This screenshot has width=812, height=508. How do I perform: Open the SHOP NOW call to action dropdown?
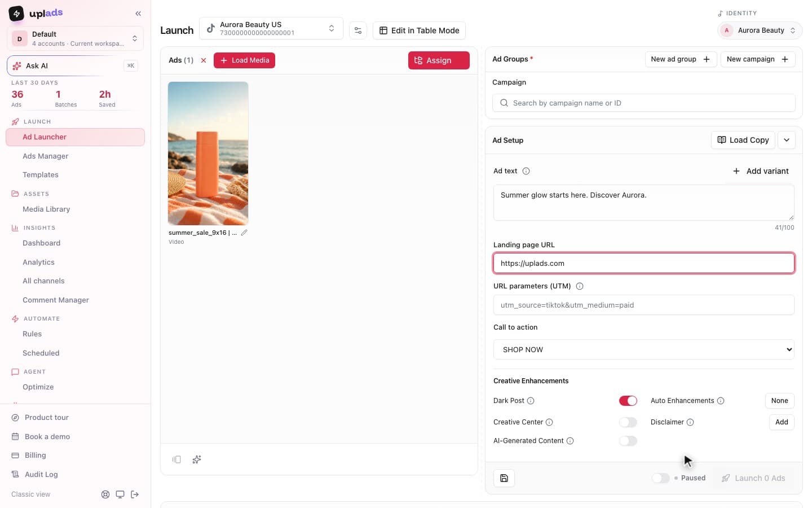[644, 350]
